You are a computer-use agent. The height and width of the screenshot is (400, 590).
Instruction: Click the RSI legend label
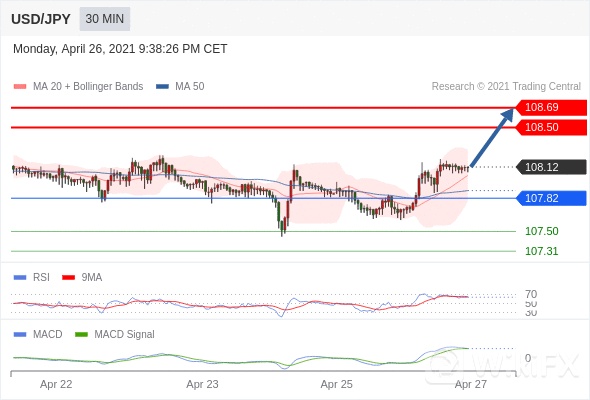(x=41, y=277)
